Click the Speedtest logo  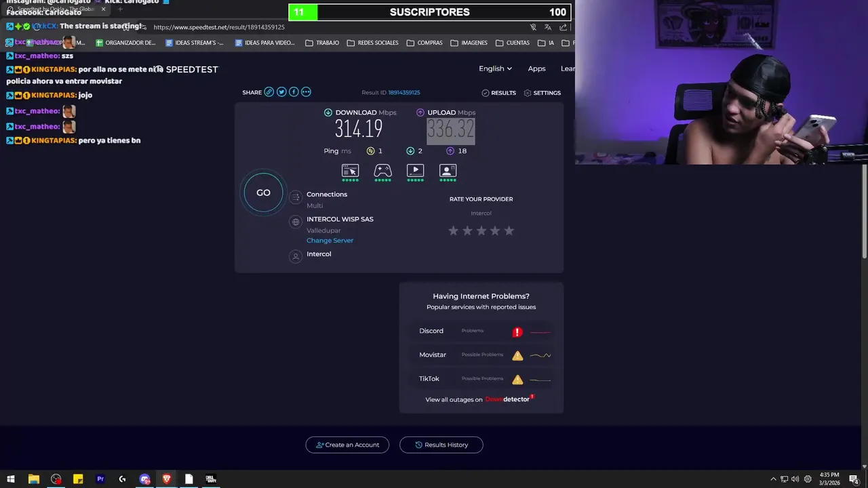coord(186,69)
